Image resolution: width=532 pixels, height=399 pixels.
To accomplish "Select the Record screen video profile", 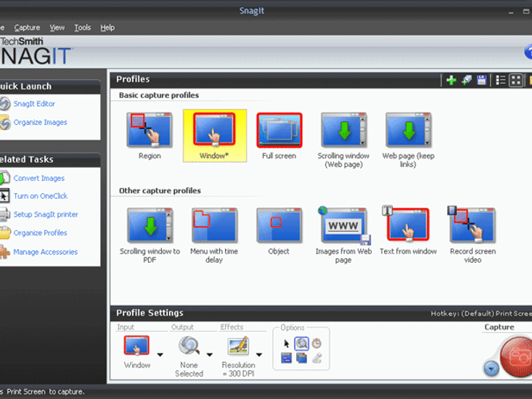I will tap(473, 236).
